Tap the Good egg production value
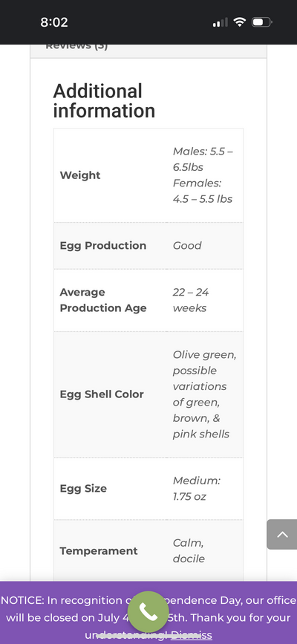297x644 pixels. (187, 246)
